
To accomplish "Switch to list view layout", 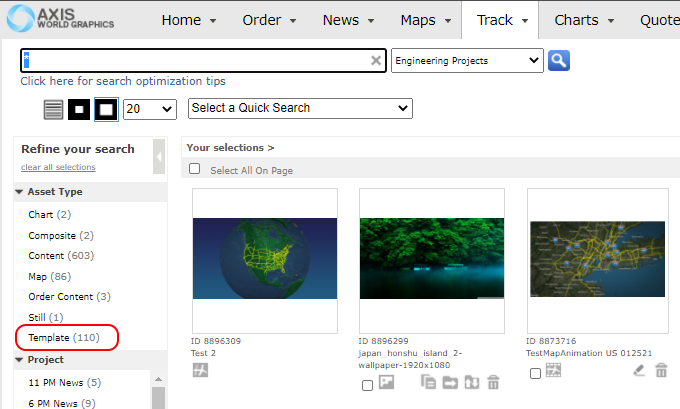I will pyautogui.click(x=54, y=108).
